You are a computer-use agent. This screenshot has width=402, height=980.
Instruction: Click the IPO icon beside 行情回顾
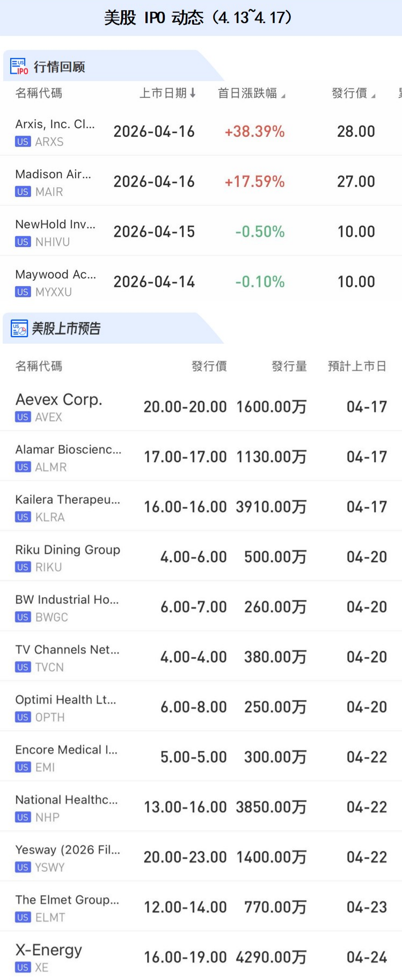tap(19, 67)
